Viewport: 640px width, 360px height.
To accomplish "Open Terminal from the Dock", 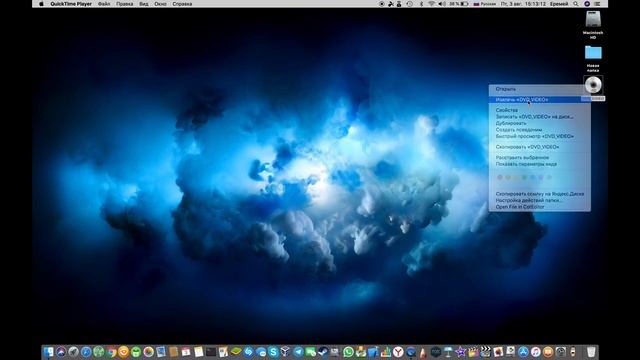I will click(211, 352).
